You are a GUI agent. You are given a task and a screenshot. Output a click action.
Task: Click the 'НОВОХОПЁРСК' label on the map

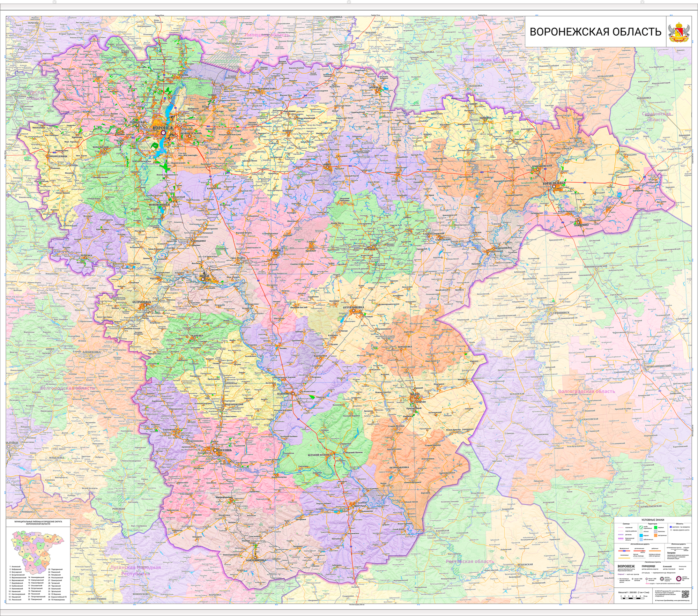(504, 248)
